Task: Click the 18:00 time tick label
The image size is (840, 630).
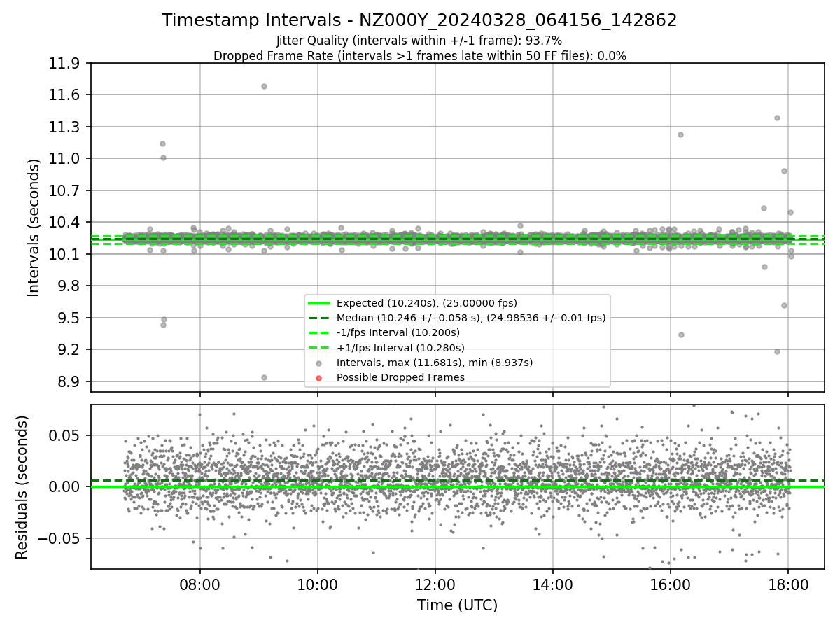Action: pos(788,585)
